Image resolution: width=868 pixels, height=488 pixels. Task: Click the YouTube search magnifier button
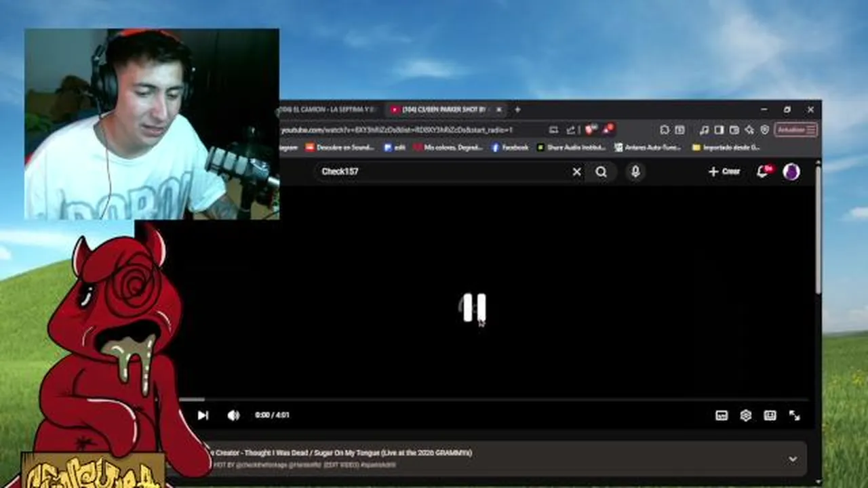pos(601,172)
